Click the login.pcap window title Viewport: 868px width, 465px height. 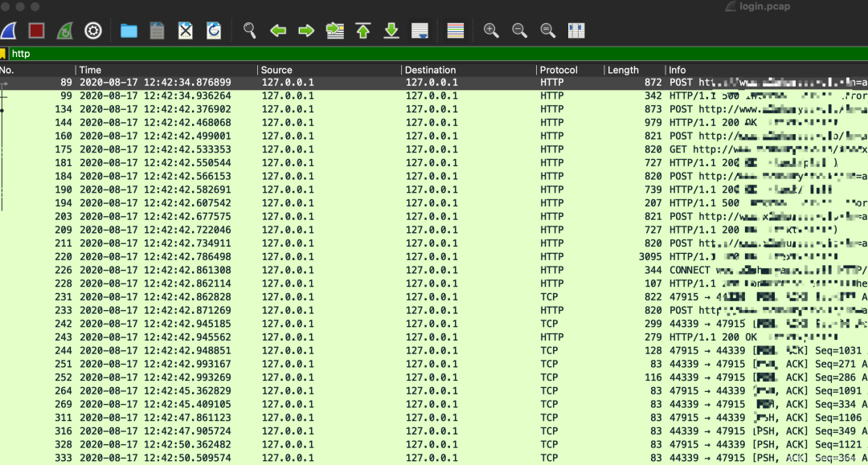(764, 6)
